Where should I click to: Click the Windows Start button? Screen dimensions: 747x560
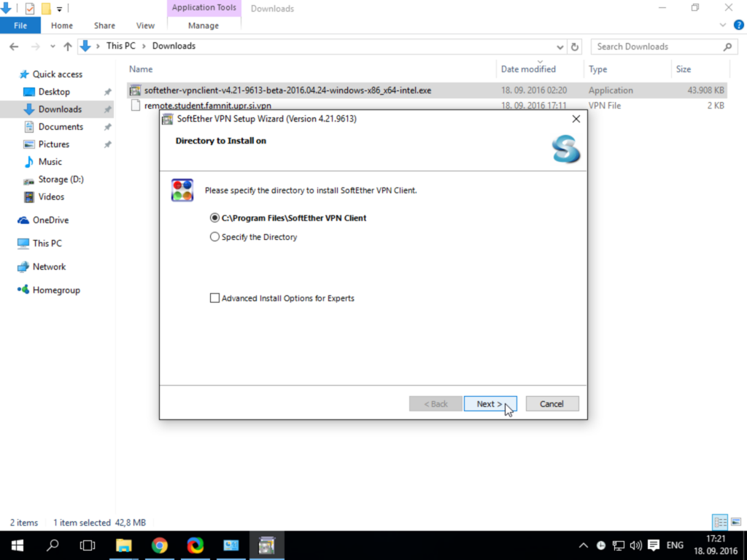pos(18,545)
